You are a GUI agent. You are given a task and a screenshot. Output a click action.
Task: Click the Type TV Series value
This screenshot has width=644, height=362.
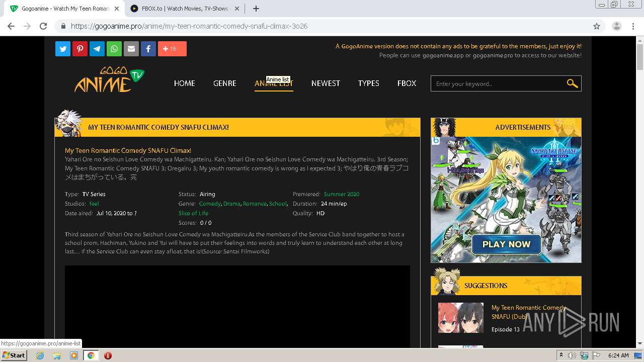point(94,194)
